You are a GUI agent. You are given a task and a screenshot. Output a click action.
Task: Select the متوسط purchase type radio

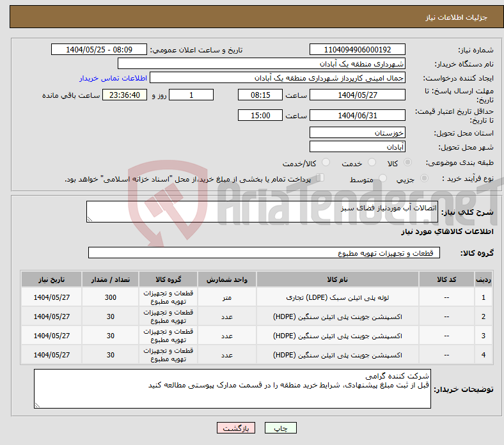(x=382, y=178)
